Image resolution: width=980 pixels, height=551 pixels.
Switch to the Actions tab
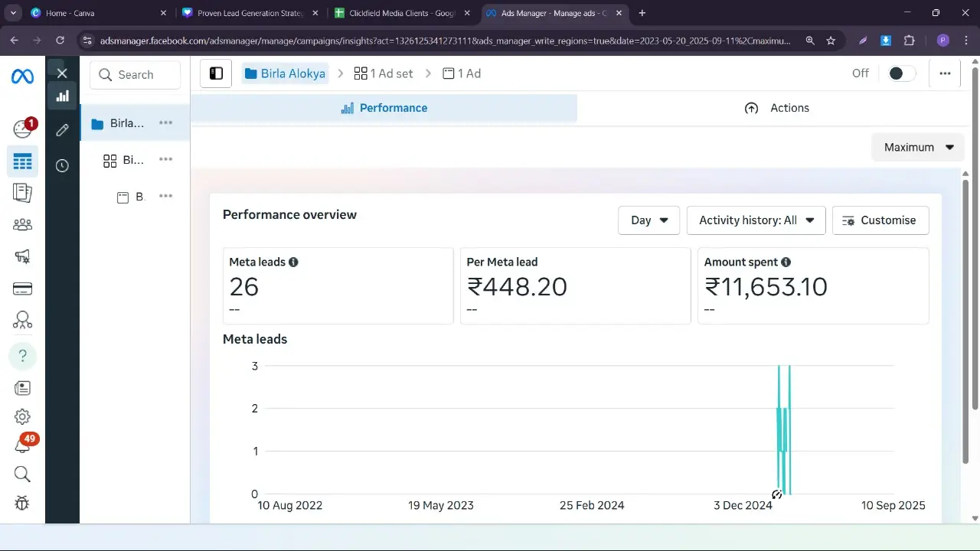(x=776, y=108)
